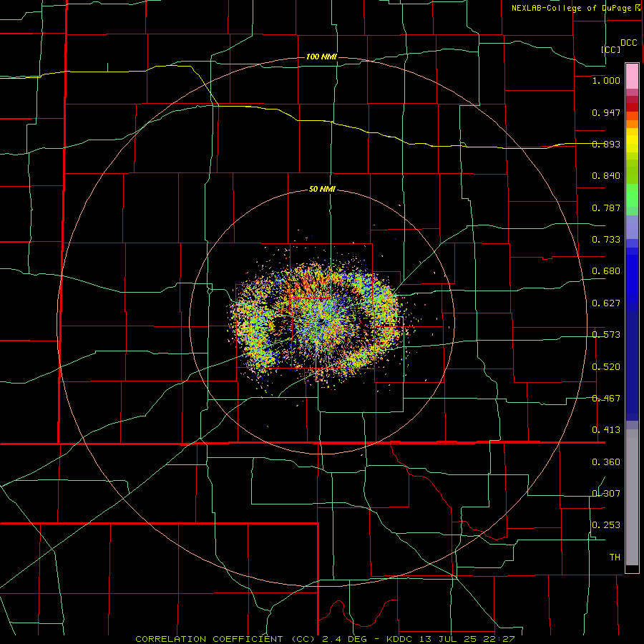Pick the pink segment of the color bar
Viewport: 644px width, 644px height.
(x=632, y=76)
